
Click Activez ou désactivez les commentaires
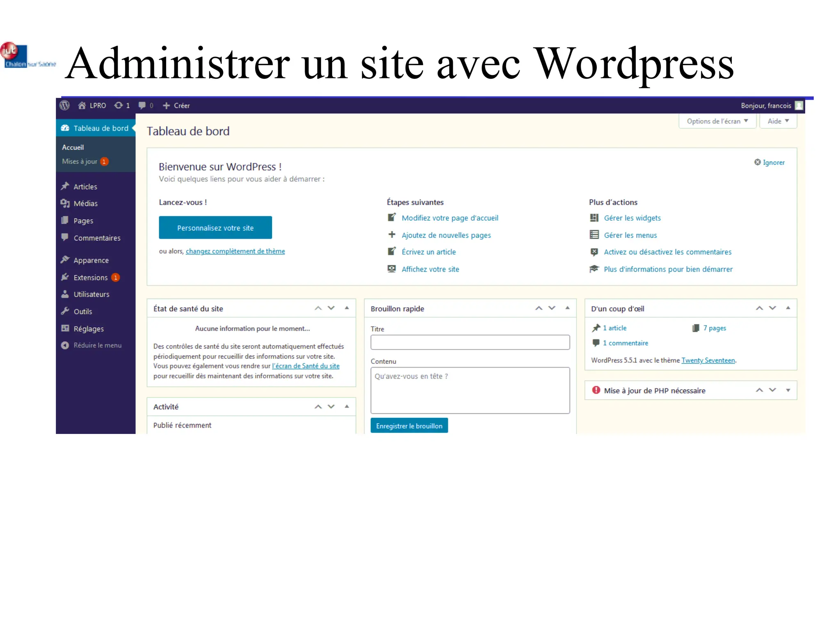pos(668,252)
